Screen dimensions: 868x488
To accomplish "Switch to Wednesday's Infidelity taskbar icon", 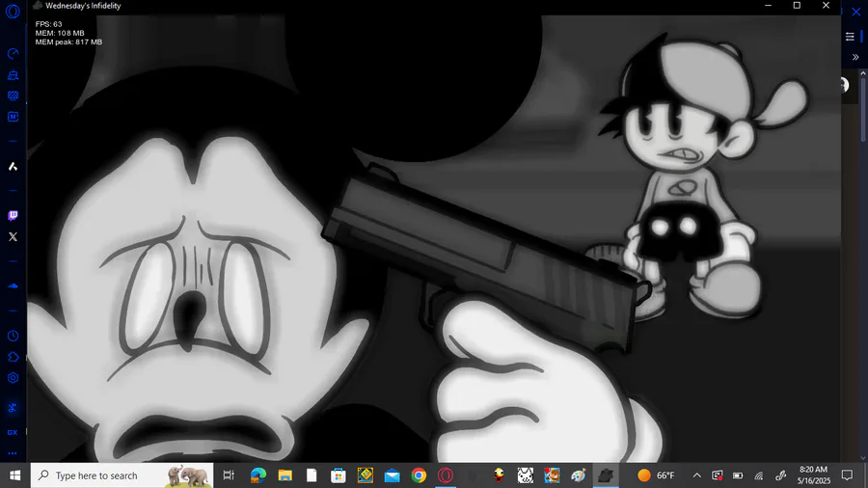I will click(x=606, y=475).
